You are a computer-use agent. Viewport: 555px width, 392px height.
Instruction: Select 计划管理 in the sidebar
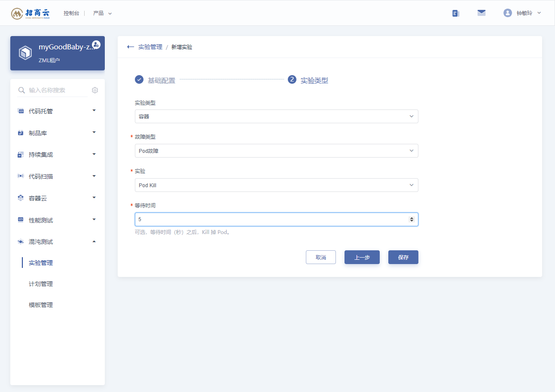(41, 284)
